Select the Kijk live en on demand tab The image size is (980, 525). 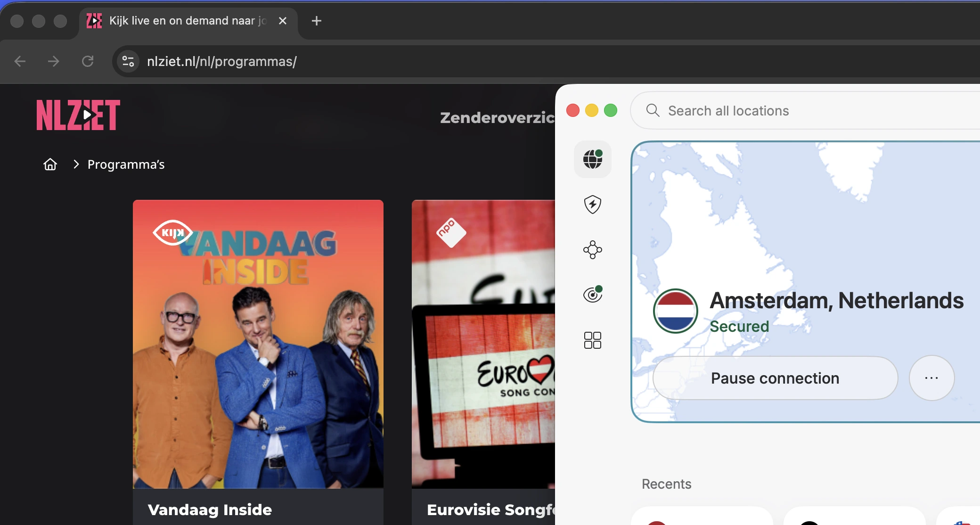(188, 21)
